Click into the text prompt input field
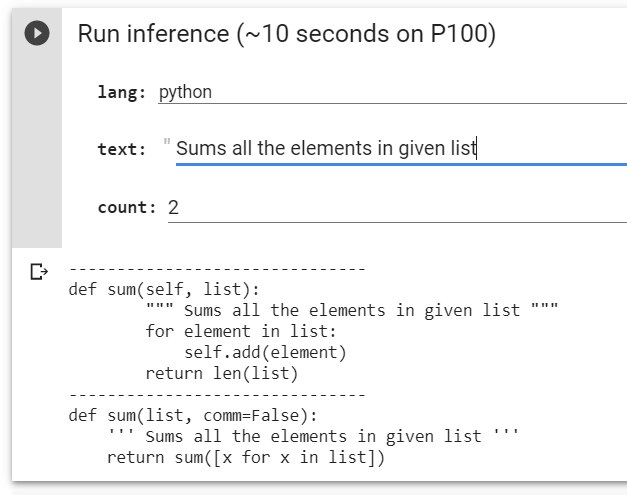 click(401, 149)
